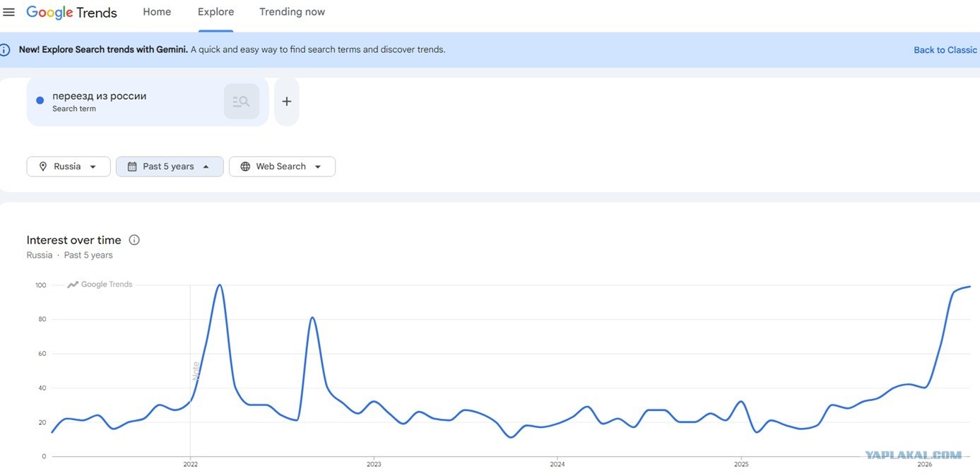The image size is (980, 476).
Task: Click the calendar icon in time range filter
Action: pyautogui.click(x=132, y=167)
